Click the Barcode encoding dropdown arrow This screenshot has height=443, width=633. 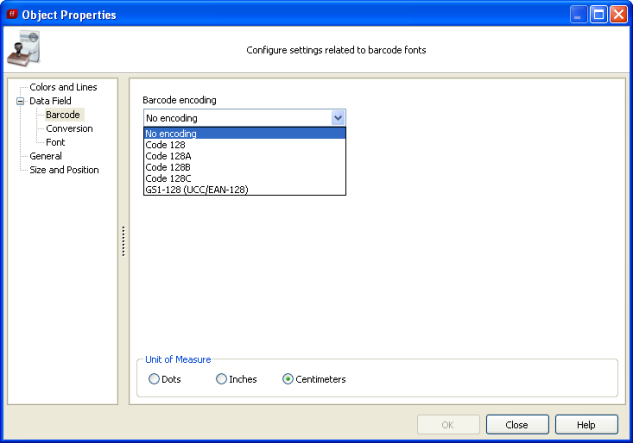[338, 118]
